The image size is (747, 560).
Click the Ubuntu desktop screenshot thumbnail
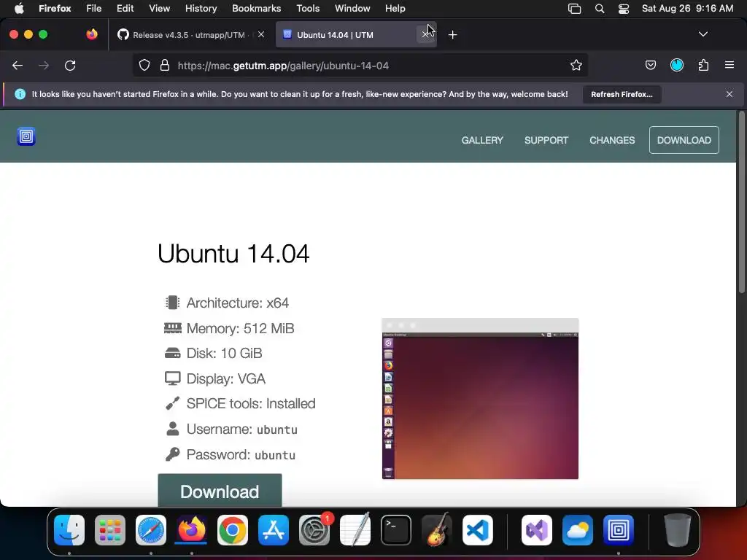tap(480, 399)
